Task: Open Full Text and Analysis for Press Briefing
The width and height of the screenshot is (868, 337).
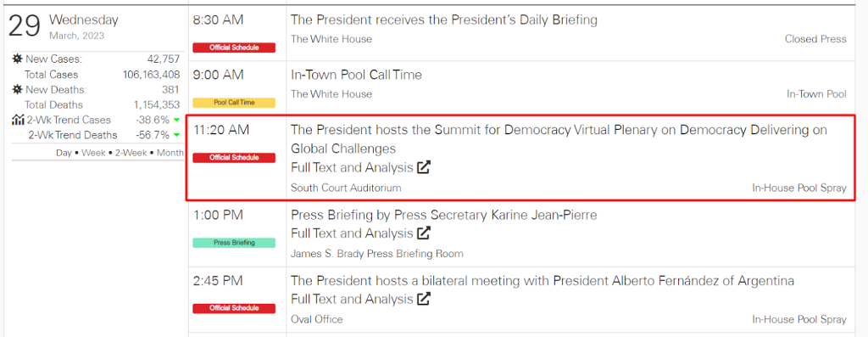Action: (352, 233)
